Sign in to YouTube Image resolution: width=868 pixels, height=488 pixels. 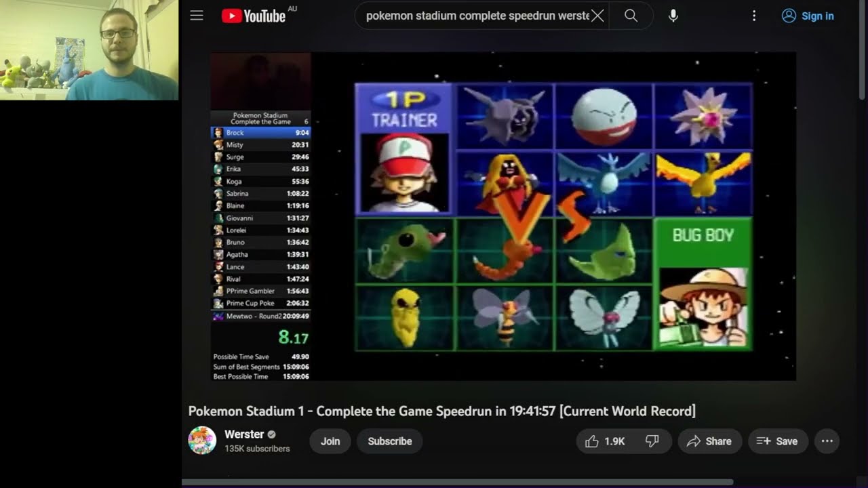point(808,16)
